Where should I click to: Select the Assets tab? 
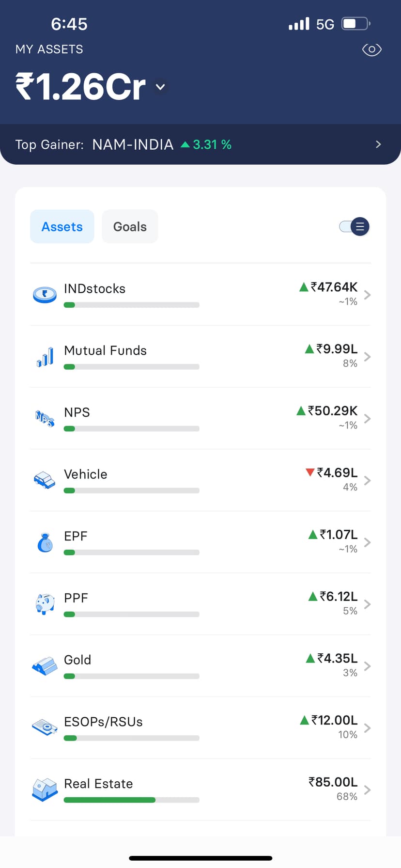62,227
